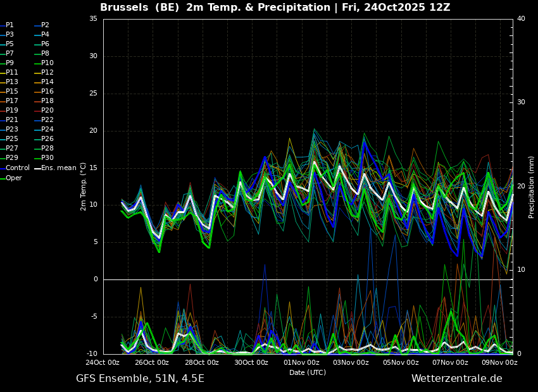Viewport: 538px width, 392px height.
Task: Click the 01Nov 00z date tick
Action: (302, 362)
